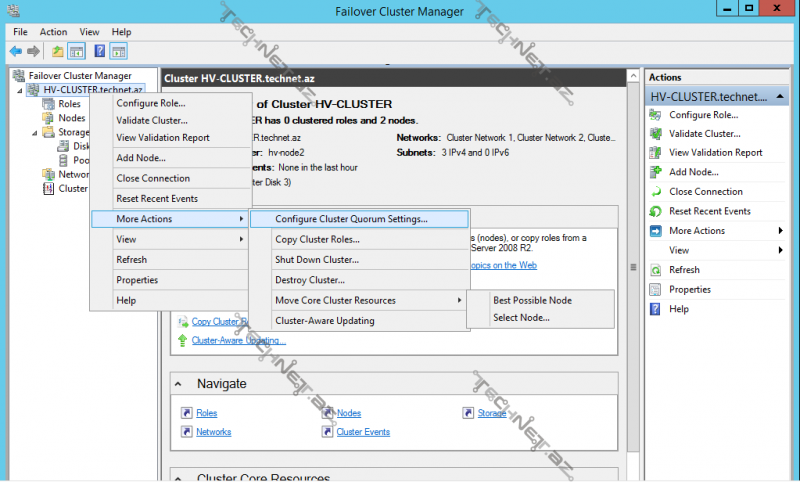Open the Action menu in menu bar
The image size is (800, 482).
[53, 32]
